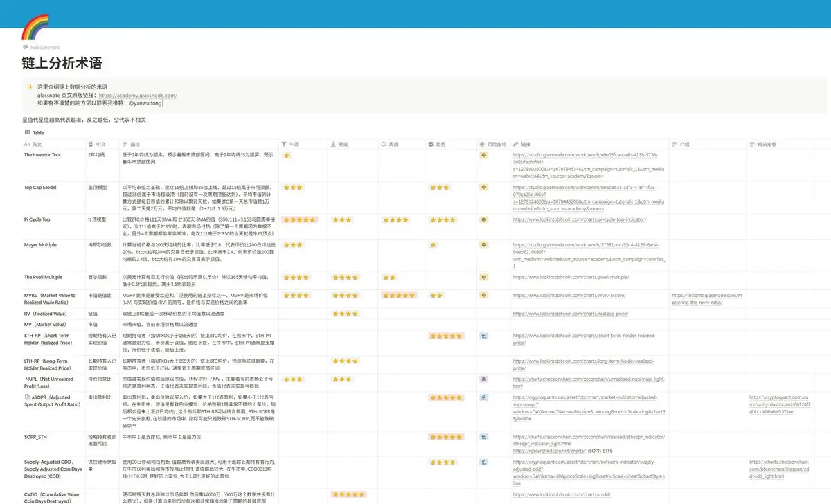Viewport: 831px width, 504px height.
Task: Click the up-arrow icon beside 牛顶 header
Action: [x=285, y=144]
